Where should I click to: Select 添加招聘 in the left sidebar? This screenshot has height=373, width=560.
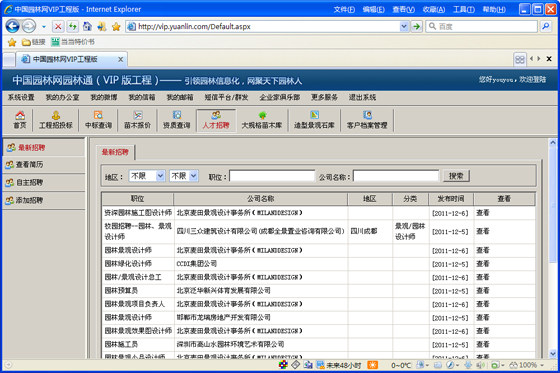click(44, 200)
